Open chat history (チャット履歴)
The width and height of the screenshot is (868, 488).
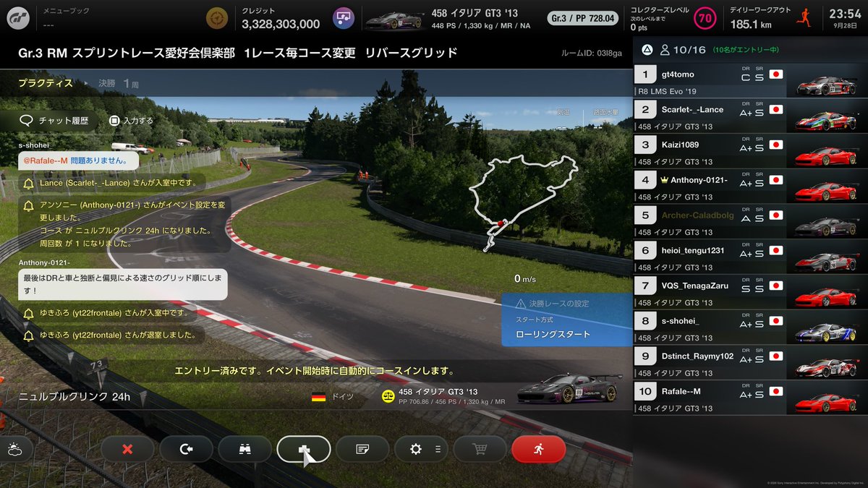click(x=54, y=121)
